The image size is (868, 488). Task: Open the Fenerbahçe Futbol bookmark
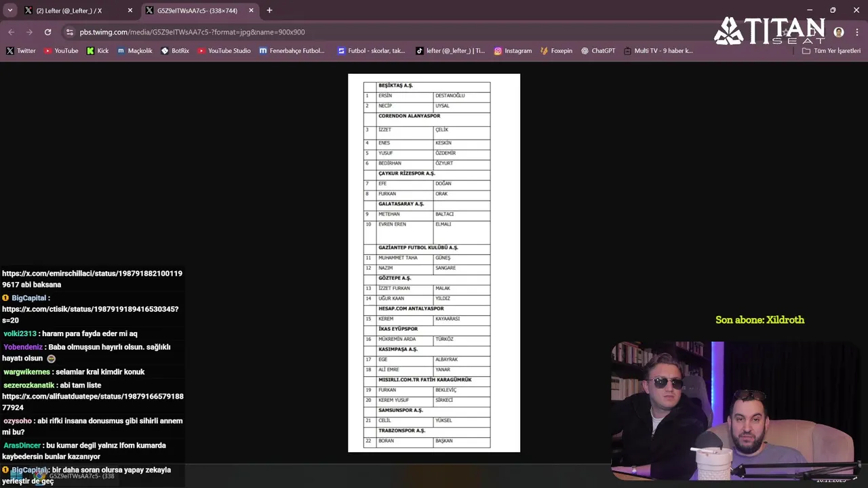292,51
